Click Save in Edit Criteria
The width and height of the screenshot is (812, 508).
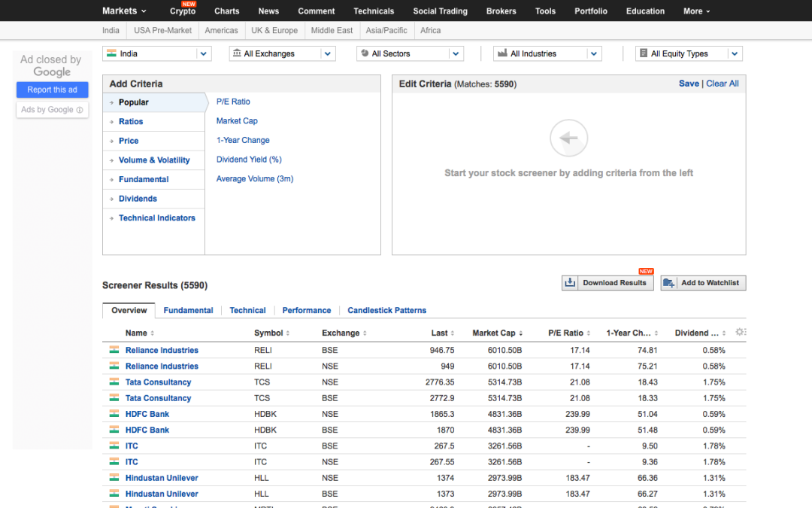tap(689, 84)
